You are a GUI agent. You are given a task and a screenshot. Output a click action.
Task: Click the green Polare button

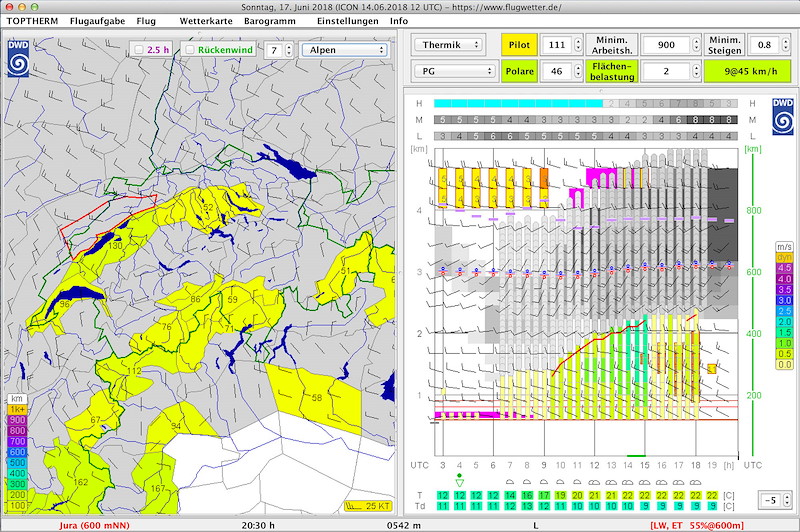click(519, 71)
